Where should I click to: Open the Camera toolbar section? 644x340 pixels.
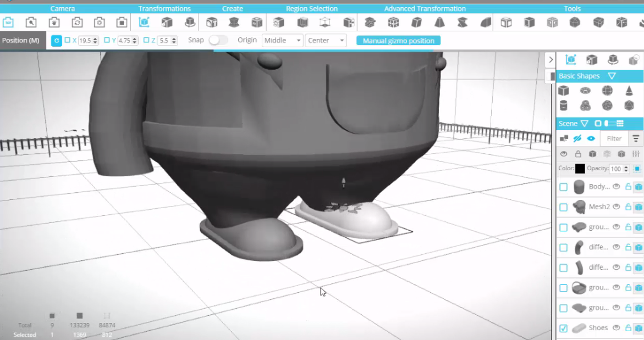(63, 9)
